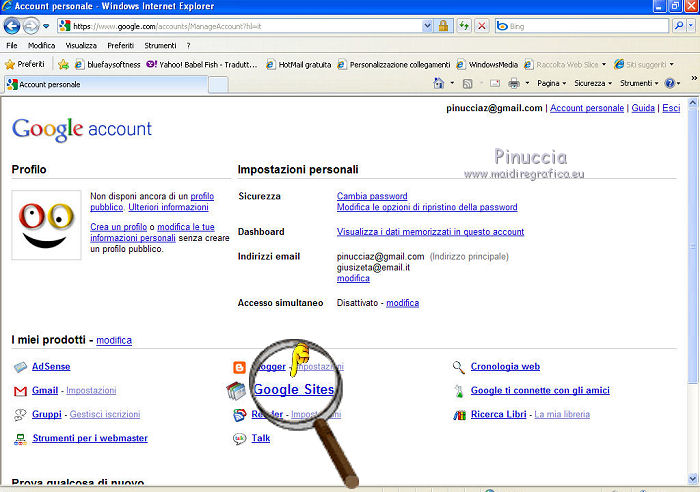Click modifica next to Disattivato

(x=402, y=303)
